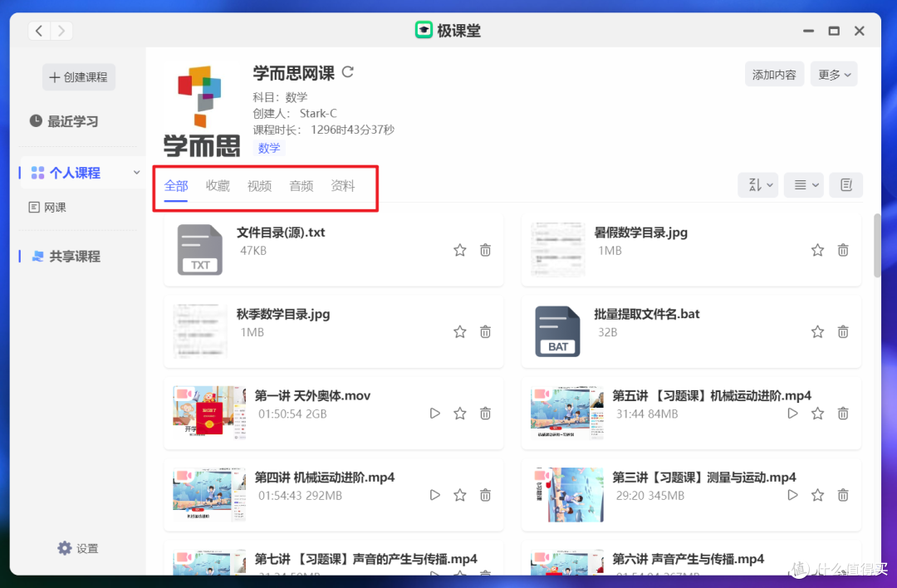Image resolution: width=897 pixels, height=588 pixels.
Task: Play 第三讲【习题课】测量与运动.mp4
Action: 792,495
